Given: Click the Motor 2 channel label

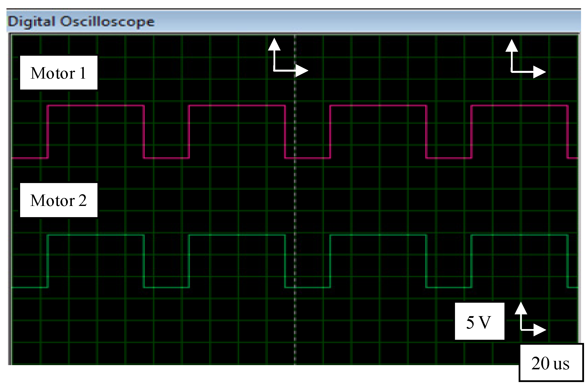Looking at the screenshot, I should click(59, 200).
